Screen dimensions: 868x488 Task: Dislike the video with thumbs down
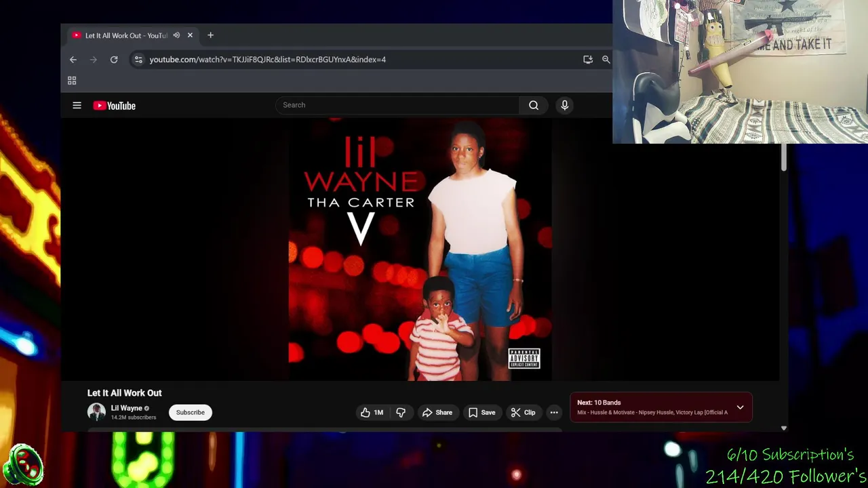pos(401,412)
